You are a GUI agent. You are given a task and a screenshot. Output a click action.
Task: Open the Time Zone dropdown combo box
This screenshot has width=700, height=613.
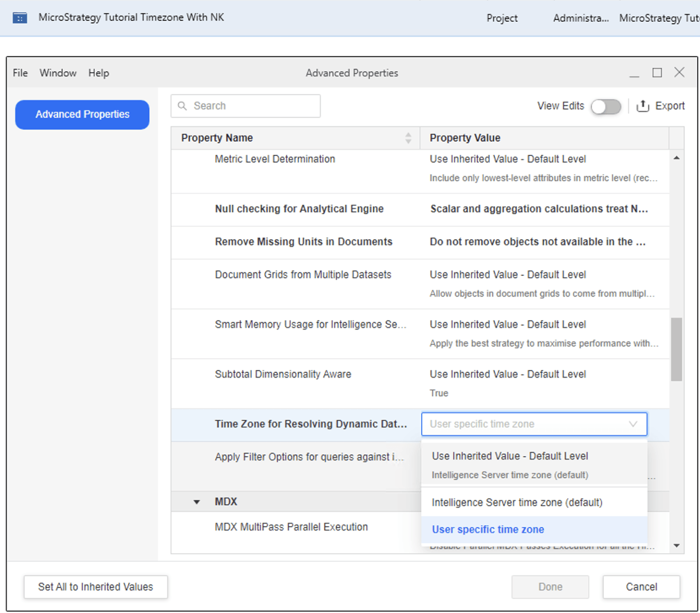coord(534,424)
